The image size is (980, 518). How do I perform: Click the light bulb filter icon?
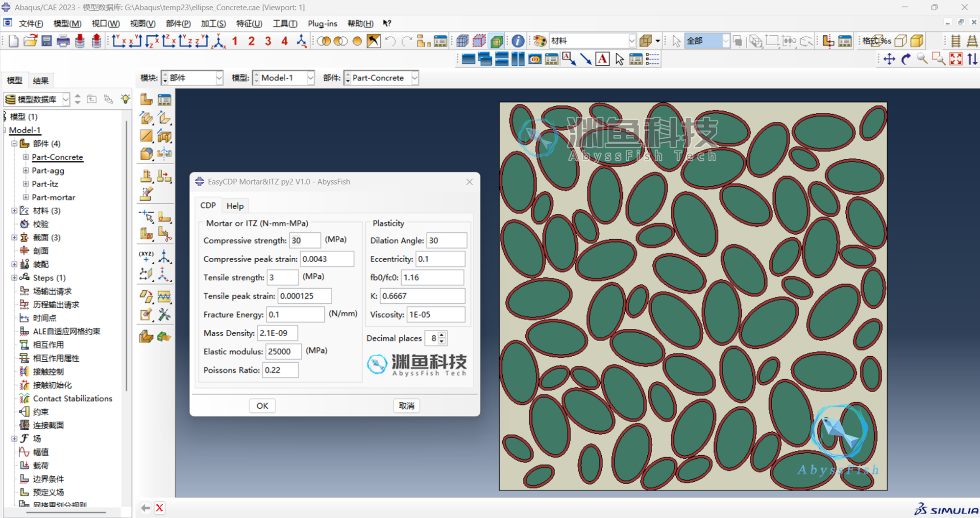[x=126, y=99]
